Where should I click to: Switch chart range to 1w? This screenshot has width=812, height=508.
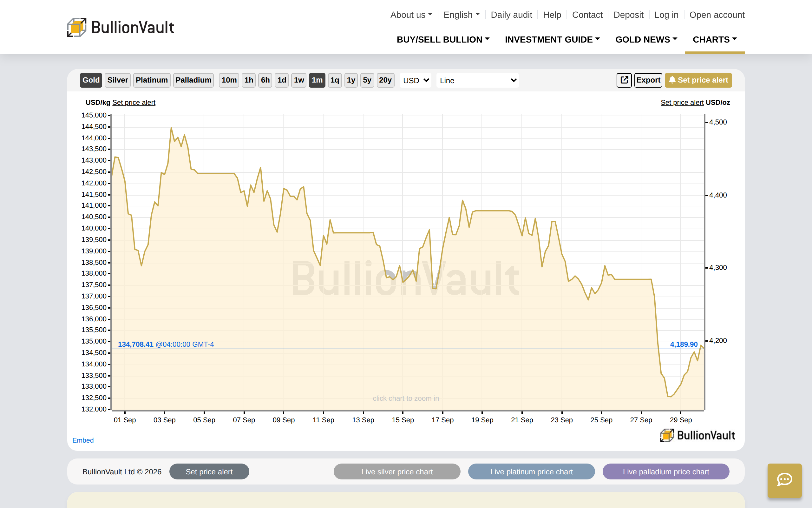click(x=298, y=80)
